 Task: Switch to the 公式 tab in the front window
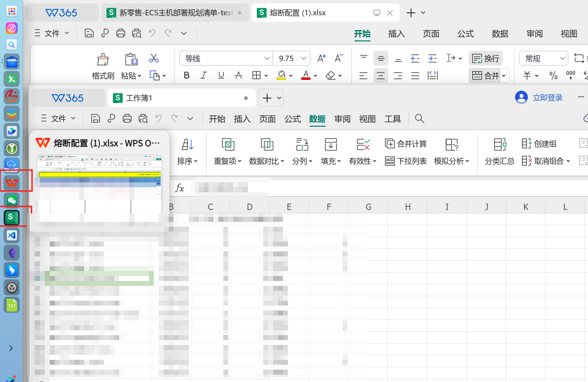tap(292, 119)
